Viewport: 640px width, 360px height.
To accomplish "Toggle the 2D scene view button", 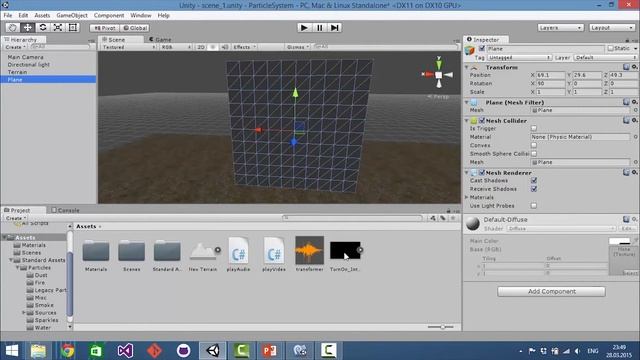I will point(201,47).
